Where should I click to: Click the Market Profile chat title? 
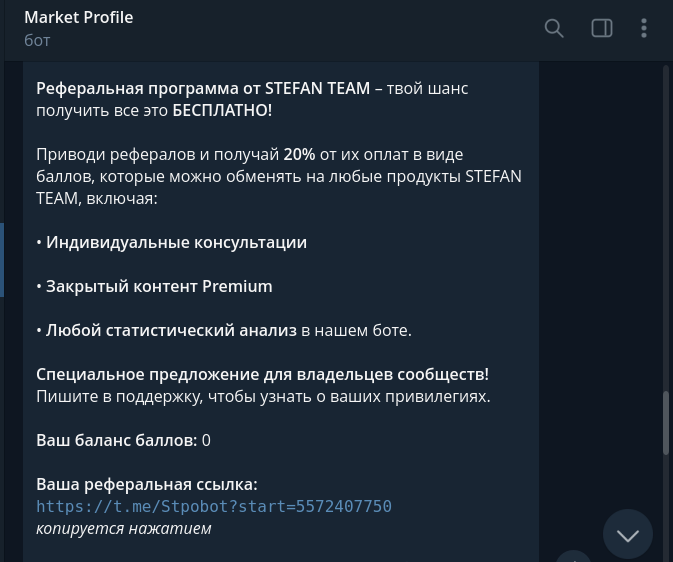pyautogui.click(x=79, y=17)
